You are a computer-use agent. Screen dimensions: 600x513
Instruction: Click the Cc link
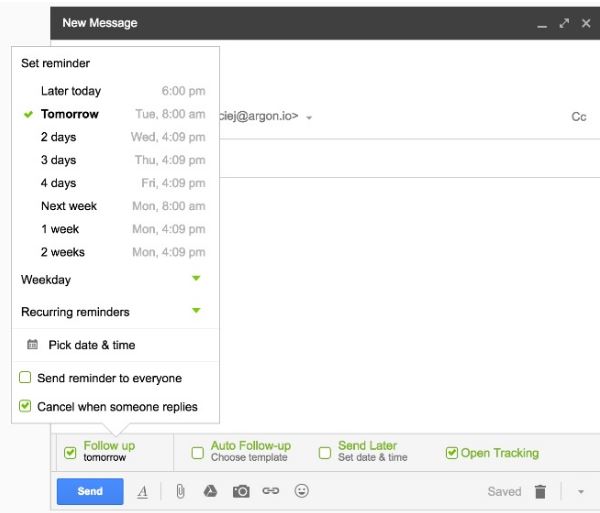coord(578,117)
